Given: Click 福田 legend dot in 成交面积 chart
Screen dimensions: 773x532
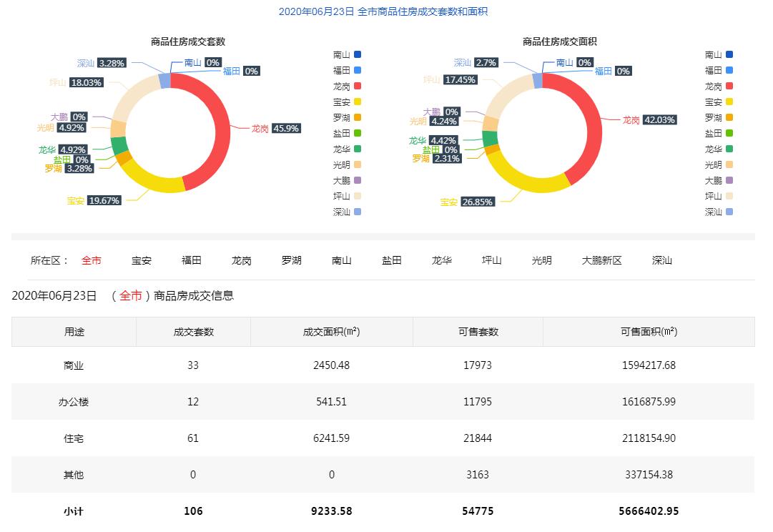Looking at the screenshot, I should click(x=729, y=70).
